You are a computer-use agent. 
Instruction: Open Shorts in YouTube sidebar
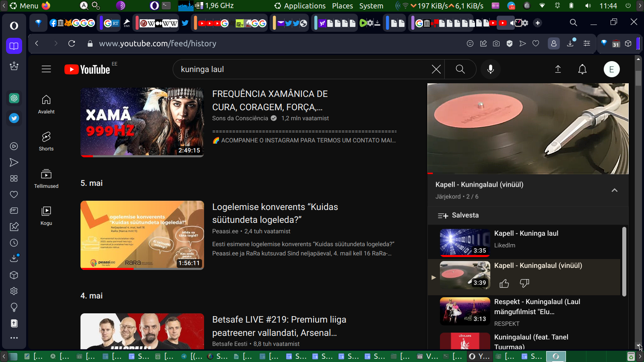point(46,141)
